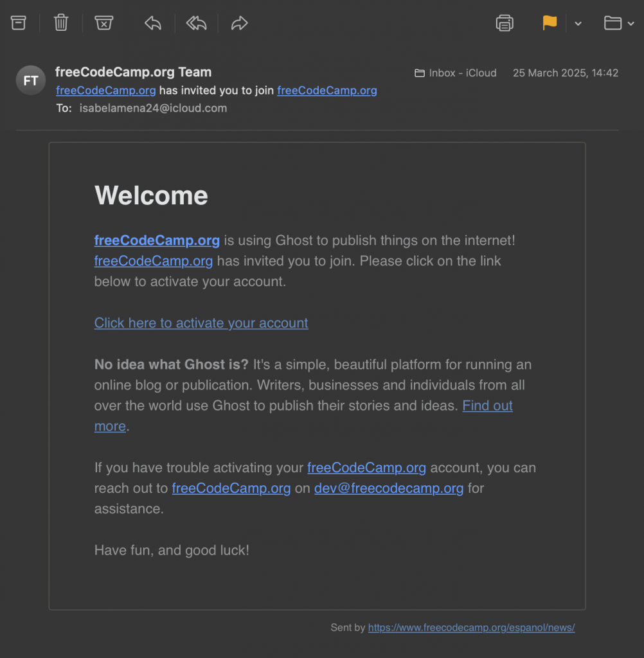Delete the email with the trash icon
Image resolution: width=644 pixels, height=658 pixels.
61,23
